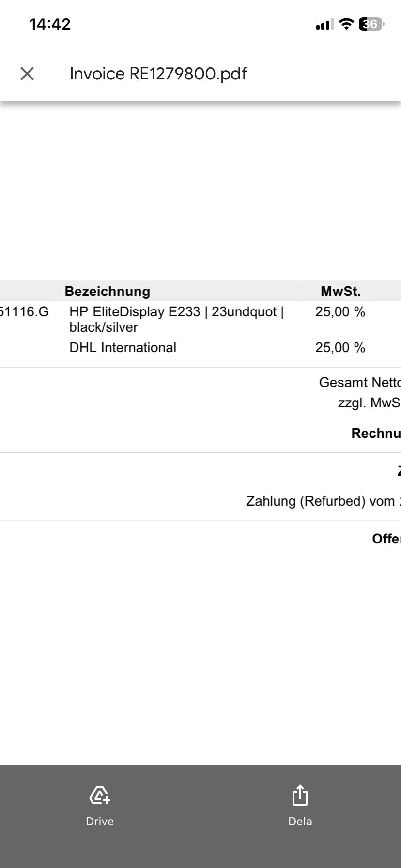This screenshot has height=868, width=401.
Task: Select the DHL International row
Action: 122,347
